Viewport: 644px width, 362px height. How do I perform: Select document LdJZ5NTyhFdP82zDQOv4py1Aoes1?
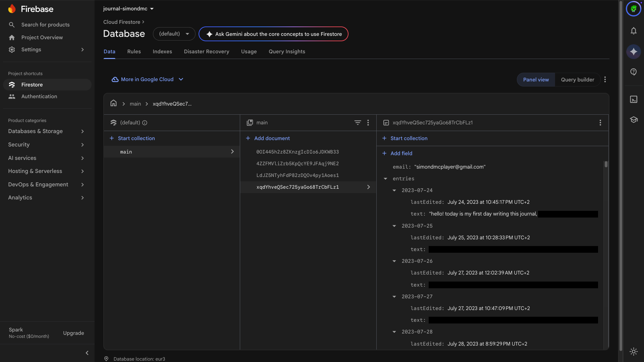pyautogui.click(x=308, y=175)
